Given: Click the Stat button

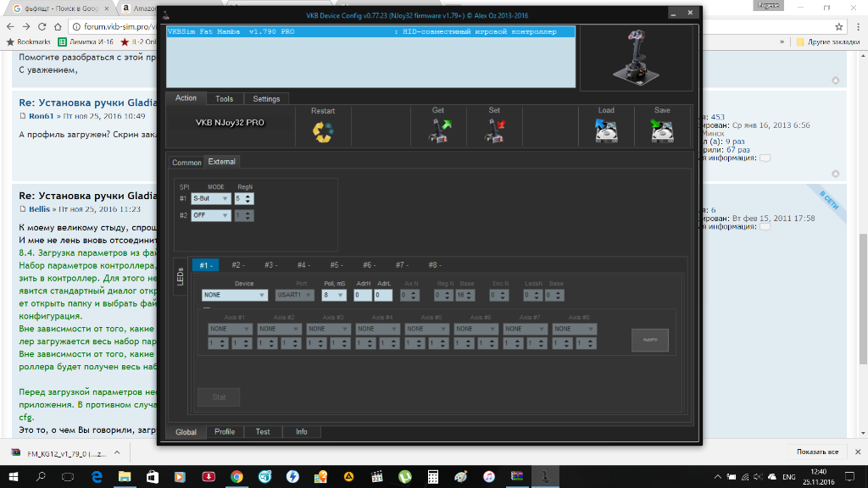Looking at the screenshot, I should pyautogui.click(x=219, y=396).
